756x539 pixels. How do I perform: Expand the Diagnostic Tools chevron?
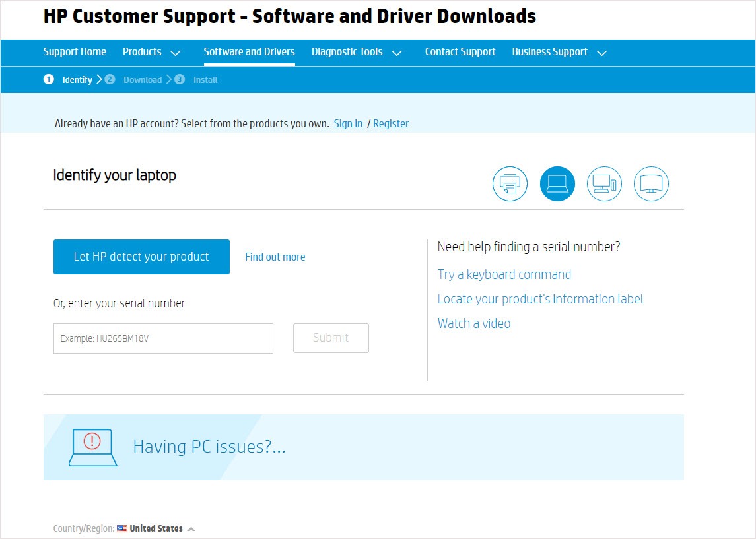click(x=397, y=53)
